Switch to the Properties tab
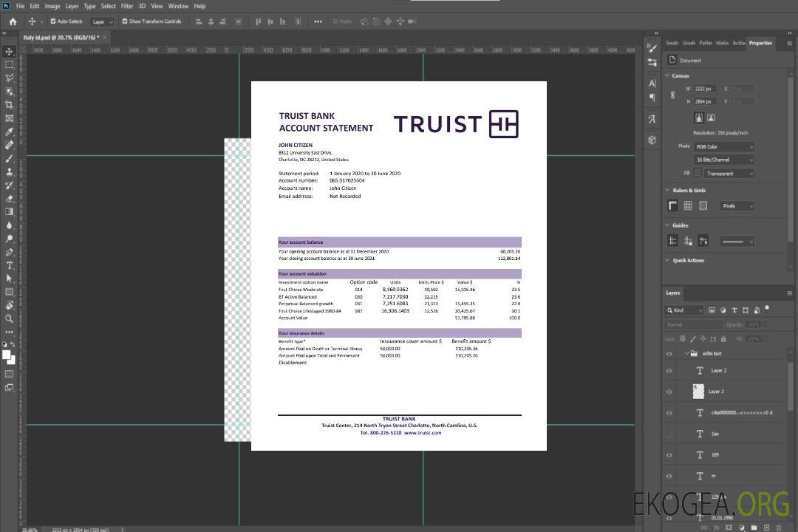 [x=760, y=44]
